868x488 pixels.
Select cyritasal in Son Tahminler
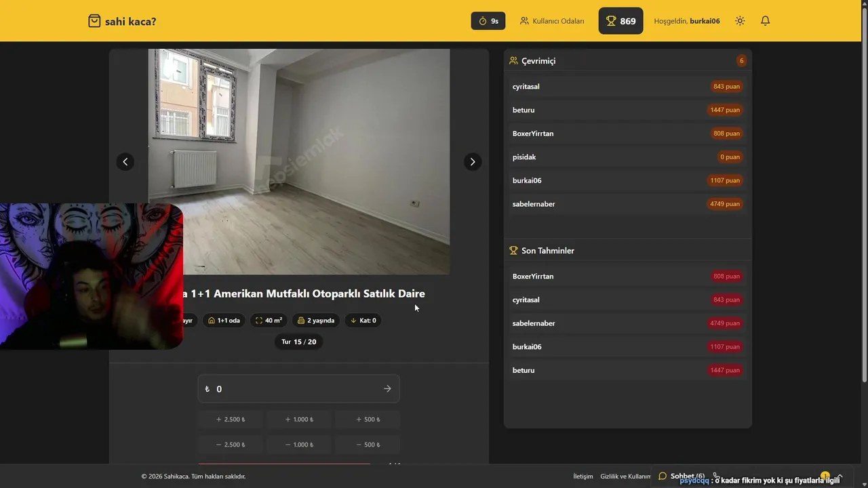[x=628, y=300]
